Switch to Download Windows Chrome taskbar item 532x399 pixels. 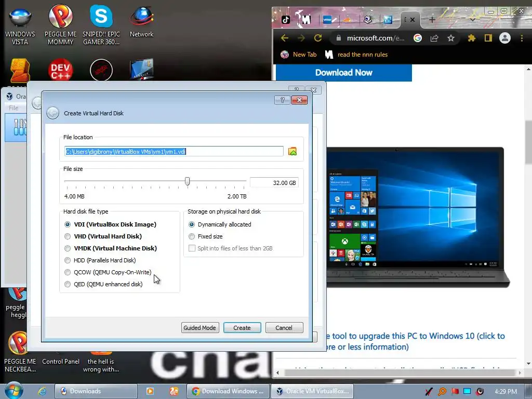click(228, 391)
